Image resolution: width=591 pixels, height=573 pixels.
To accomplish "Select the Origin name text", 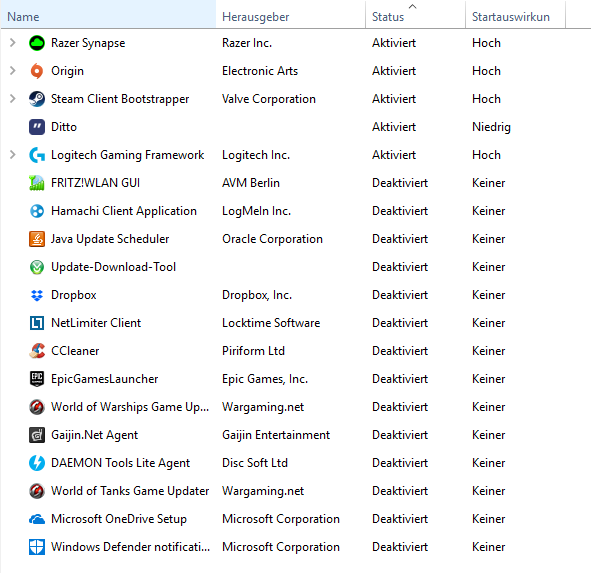I will tap(67, 71).
